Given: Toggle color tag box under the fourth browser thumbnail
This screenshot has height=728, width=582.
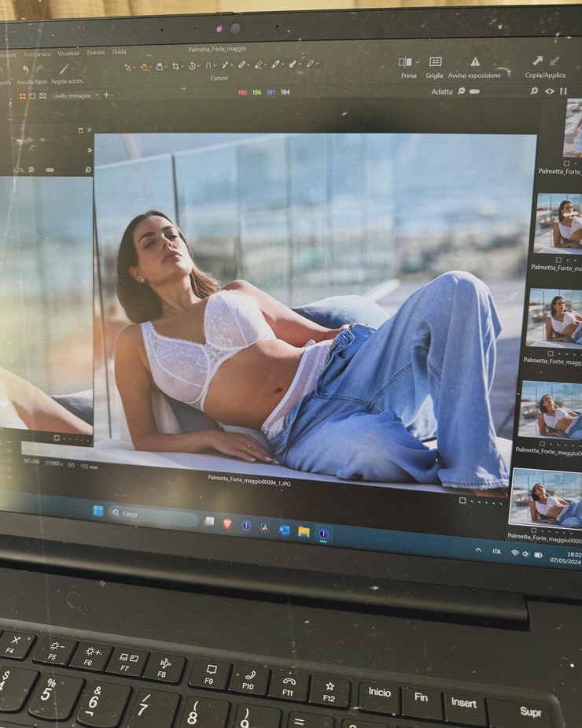Looking at the screenshot, I should tap(542, 443).
